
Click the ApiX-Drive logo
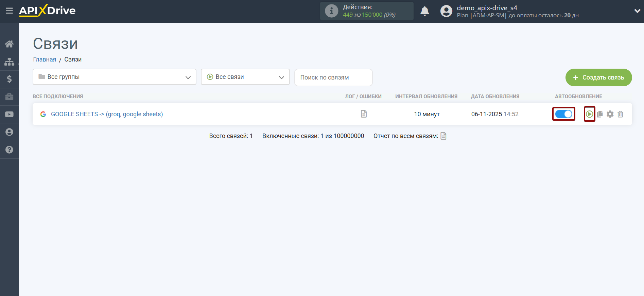point(47,11)
